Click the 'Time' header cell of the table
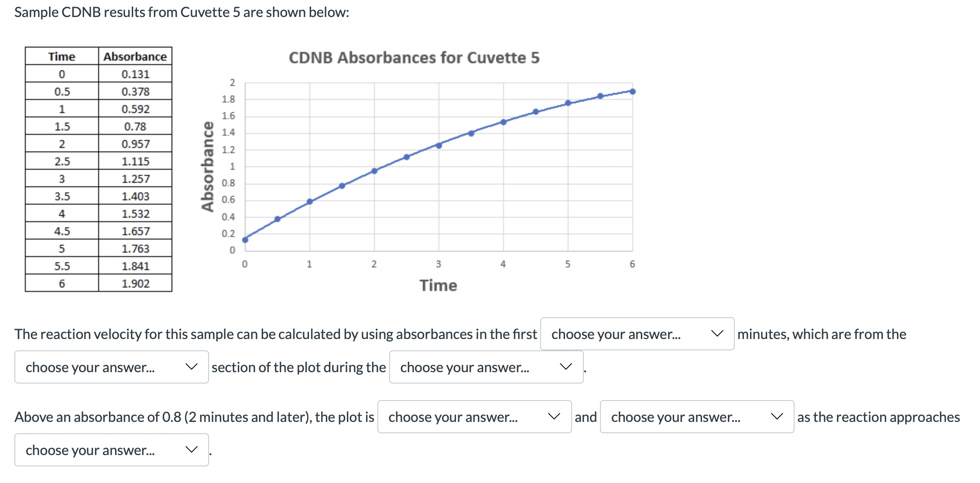Viewport: 980px width, 483px height. (62, 56)
